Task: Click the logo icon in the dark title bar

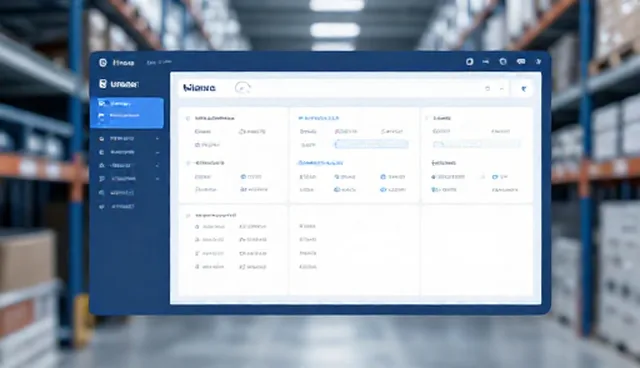Action: [103, 62]
